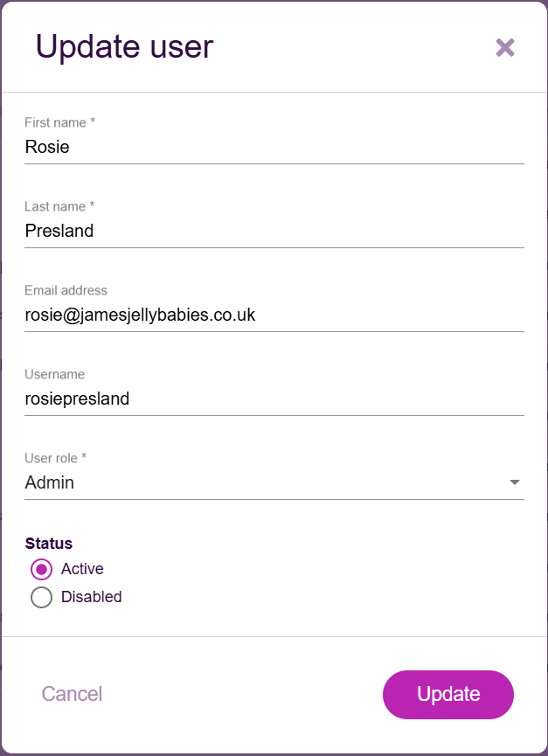
Task: Select the Active status radio button
Action: [41, 569]
